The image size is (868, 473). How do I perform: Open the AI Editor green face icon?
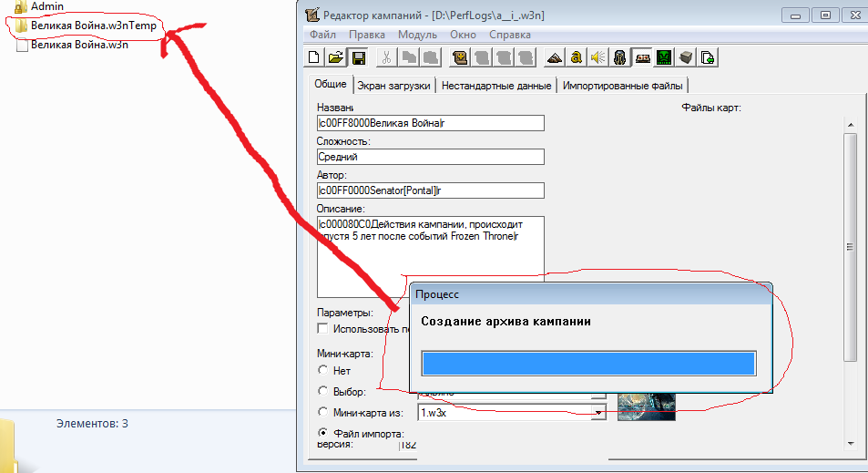click(x=664, y=57)
